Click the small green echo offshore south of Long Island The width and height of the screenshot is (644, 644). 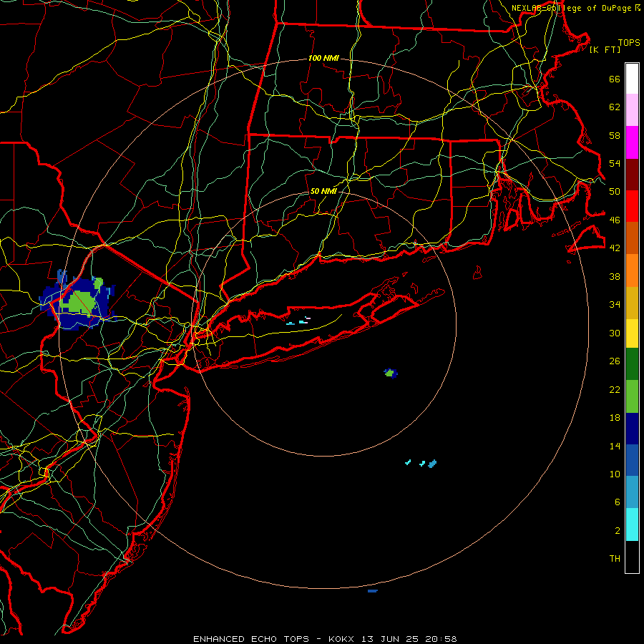389,373
